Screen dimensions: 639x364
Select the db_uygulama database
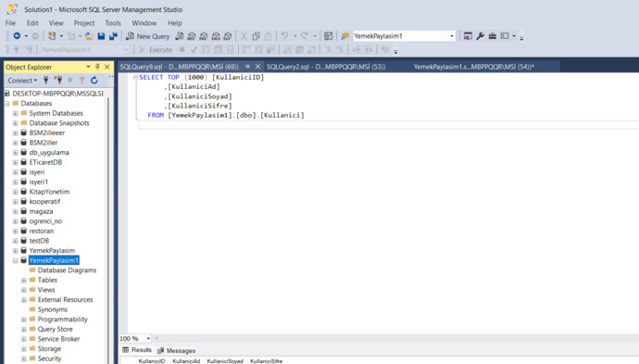pos(49,153)
